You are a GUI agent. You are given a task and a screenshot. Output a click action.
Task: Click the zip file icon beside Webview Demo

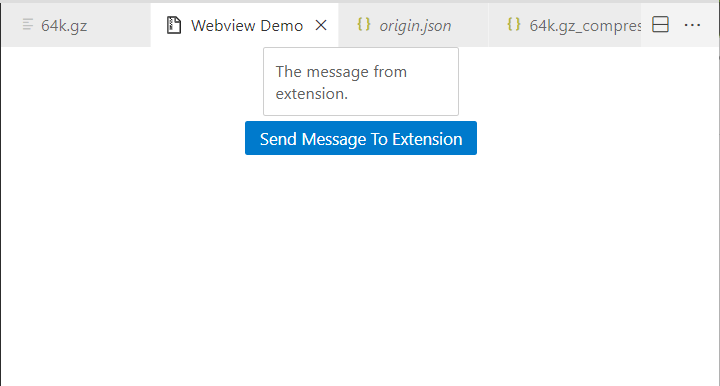tap(174, 25)
